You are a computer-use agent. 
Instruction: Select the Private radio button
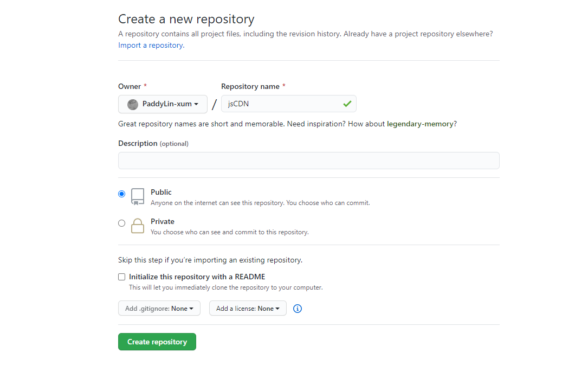click(121, 223)
